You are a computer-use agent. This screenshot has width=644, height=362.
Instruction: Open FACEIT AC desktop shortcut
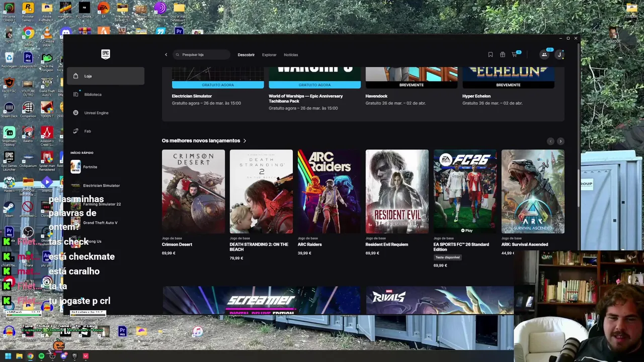9,85
